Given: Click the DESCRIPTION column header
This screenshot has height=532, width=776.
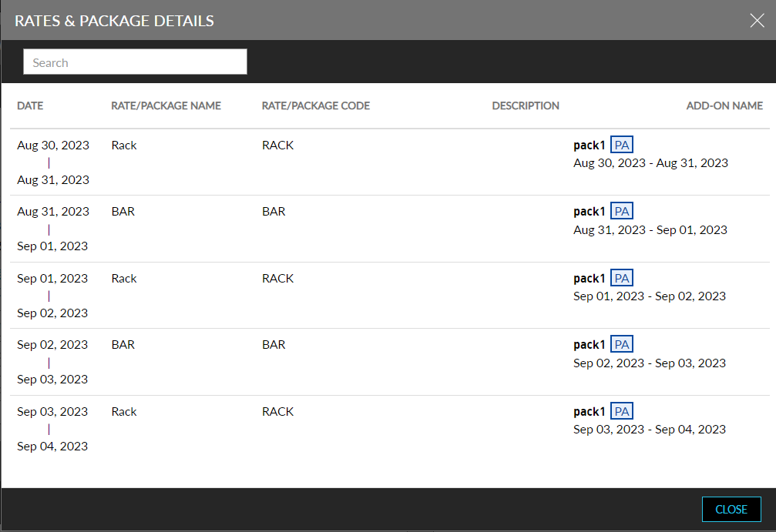Looking at the screenshot, I should coord(526,105).
